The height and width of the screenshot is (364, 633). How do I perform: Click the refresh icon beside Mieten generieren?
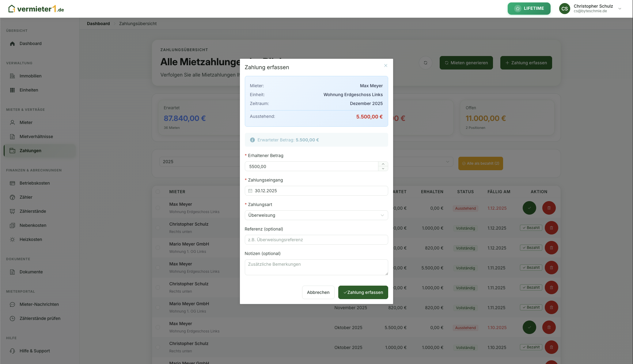click(425, 63)
